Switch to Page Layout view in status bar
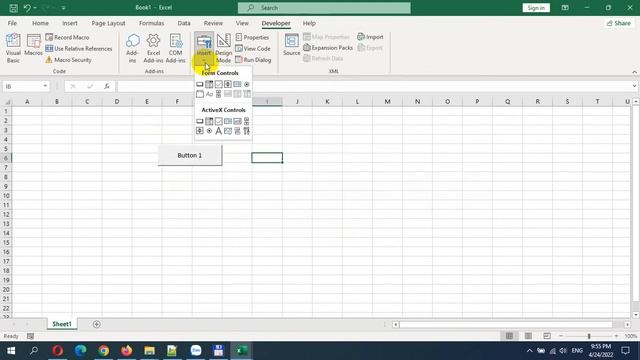640x360 pixels. pyautogui.click(x=528, y=336)
